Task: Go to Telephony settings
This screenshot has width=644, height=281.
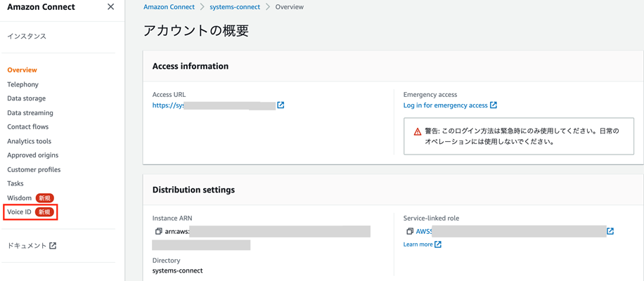Action: click(23, 84)
